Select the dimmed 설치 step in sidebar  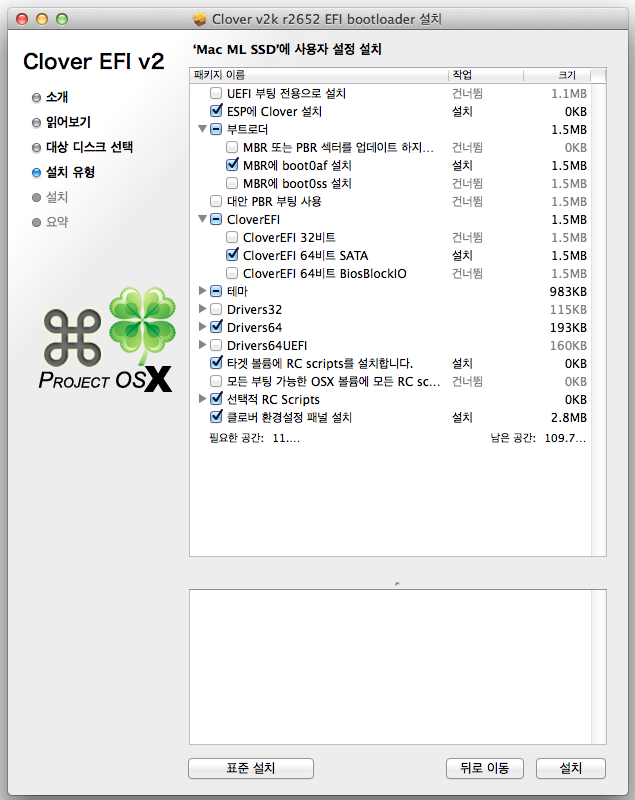57,197
